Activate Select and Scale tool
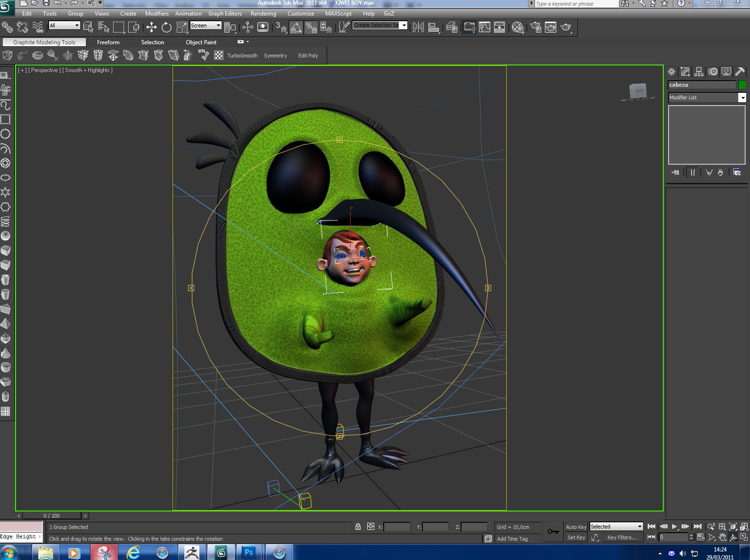Viewport: 750px width, 560px height. click(182, 27)
